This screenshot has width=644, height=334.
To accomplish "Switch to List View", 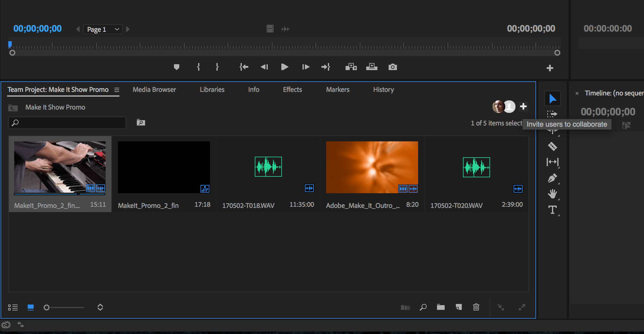I will click(x=13, y=307).
